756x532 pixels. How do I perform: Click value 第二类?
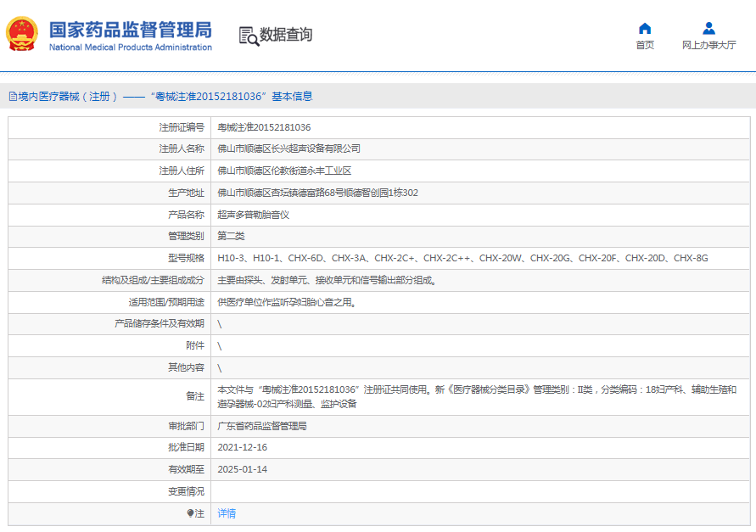coord(231,236)
